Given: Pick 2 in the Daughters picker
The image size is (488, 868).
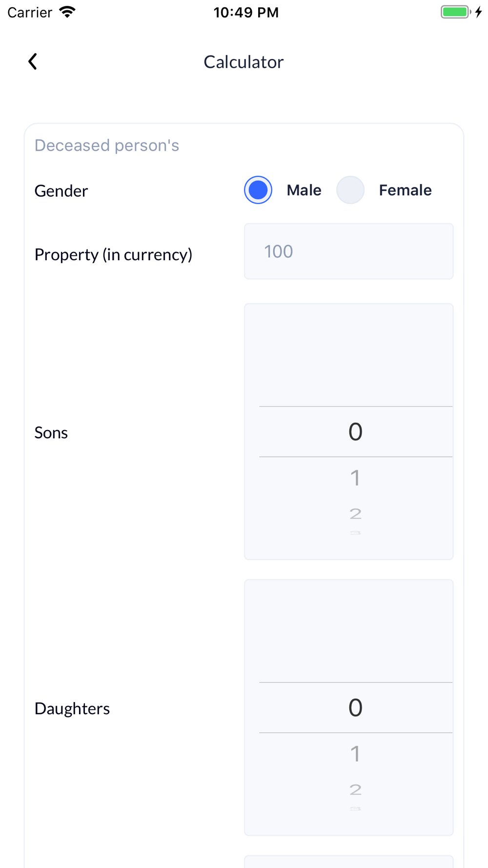Looking at the screenshot, I should point(355,789).
